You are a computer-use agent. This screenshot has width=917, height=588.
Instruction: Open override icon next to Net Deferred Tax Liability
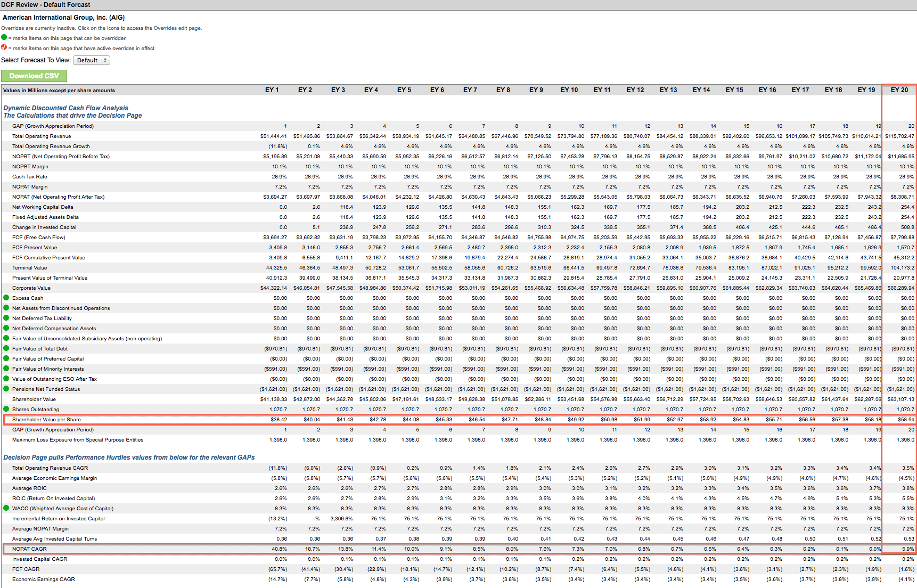click(x=6, y=318)
